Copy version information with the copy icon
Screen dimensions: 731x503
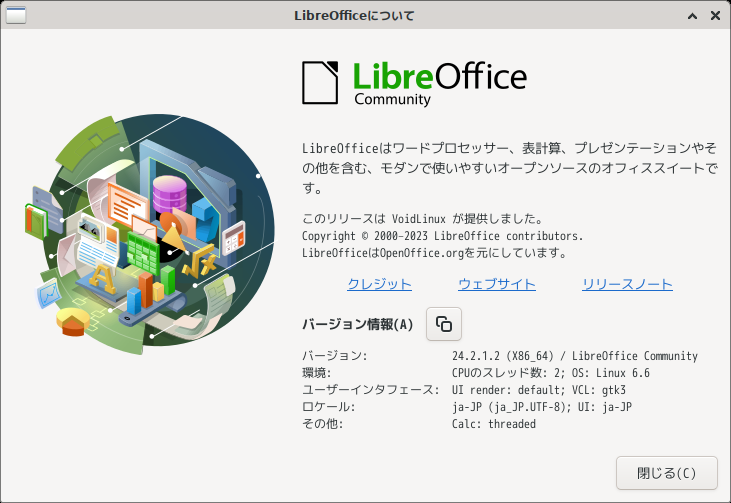tap(444, 324)
